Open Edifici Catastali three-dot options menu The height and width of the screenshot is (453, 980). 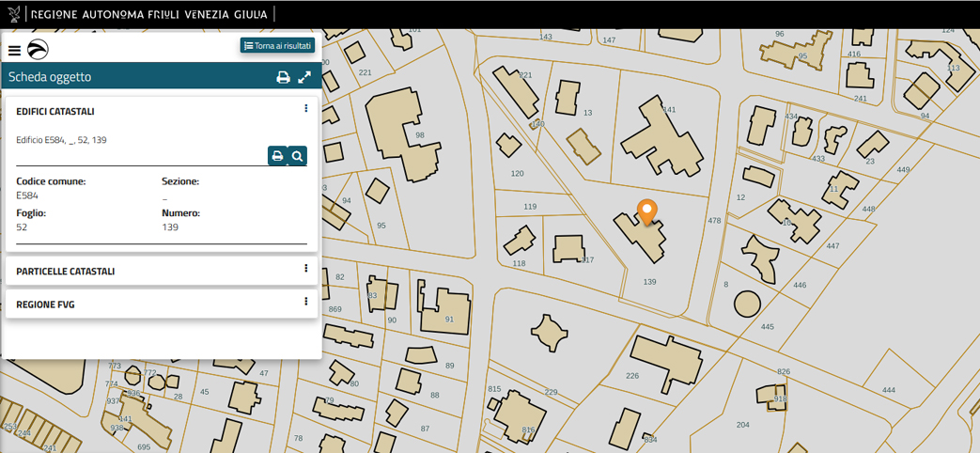(x=306, y=109)
